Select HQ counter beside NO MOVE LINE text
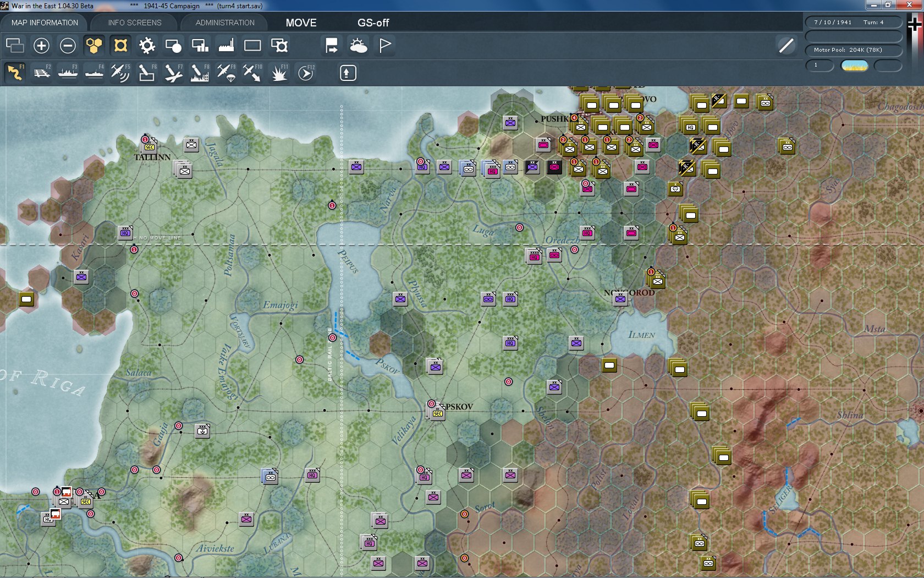This screenshot has width=924, height=578. click(x=125, y=232)
